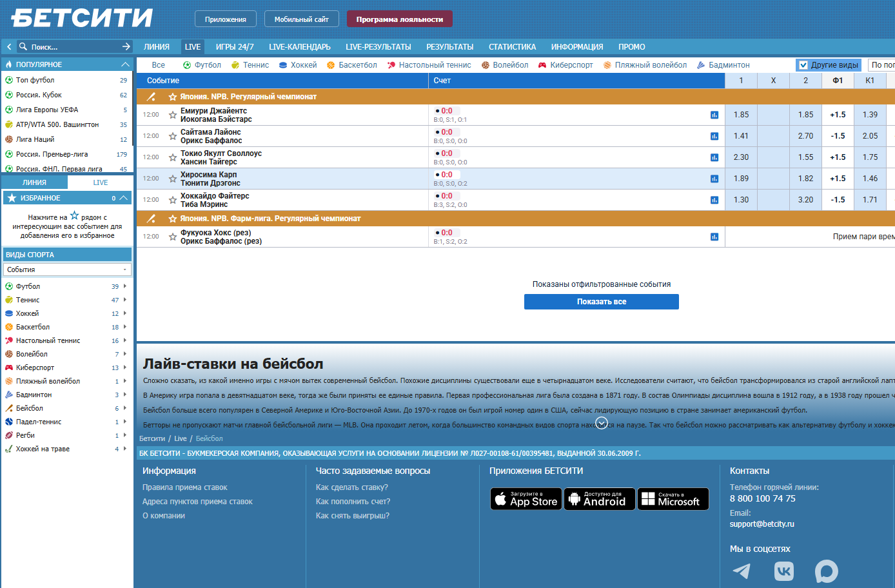895x588 pixels.
Task: Open the Приложения button
Action: pyautogui.click(x=226, y=19)
